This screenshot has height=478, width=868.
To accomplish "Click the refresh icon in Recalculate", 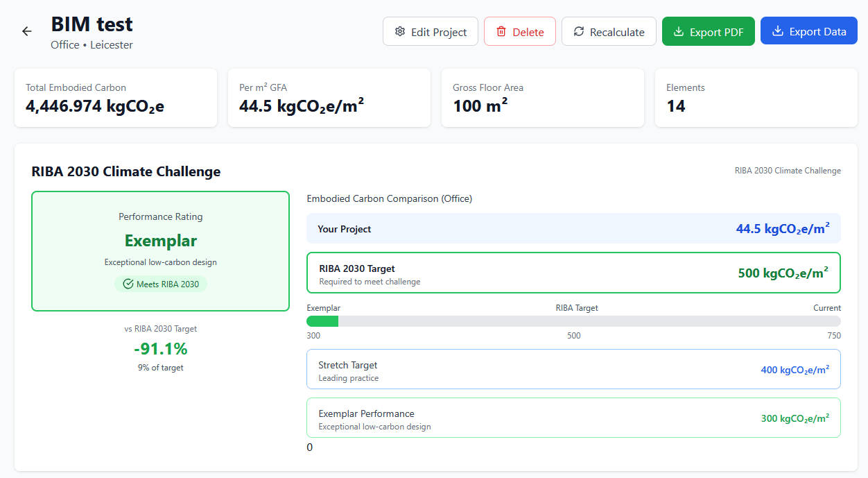I will point(579,32).
